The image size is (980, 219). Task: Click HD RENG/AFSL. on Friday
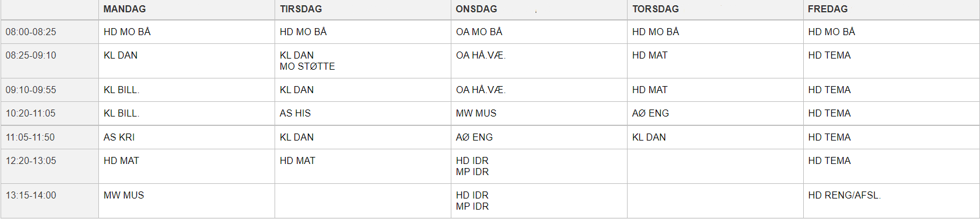click(x=844, y=196)
